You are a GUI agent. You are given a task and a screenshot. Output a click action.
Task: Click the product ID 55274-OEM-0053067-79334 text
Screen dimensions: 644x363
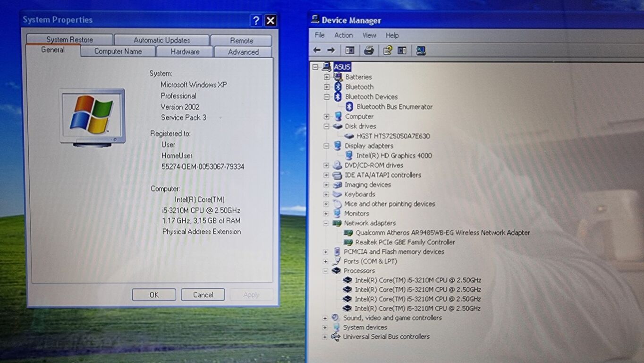203,167
